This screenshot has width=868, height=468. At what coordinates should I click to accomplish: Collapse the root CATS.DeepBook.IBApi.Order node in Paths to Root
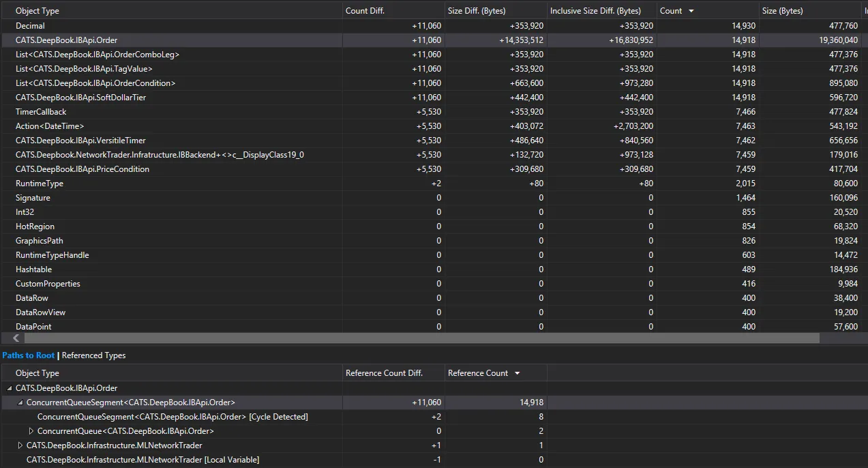(x=9, y=388)
